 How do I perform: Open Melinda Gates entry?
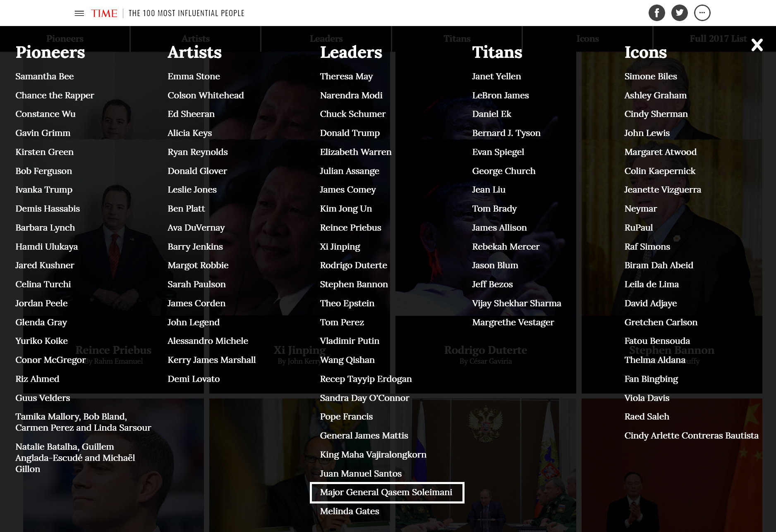pyautogui.click(x=350, y=511)
